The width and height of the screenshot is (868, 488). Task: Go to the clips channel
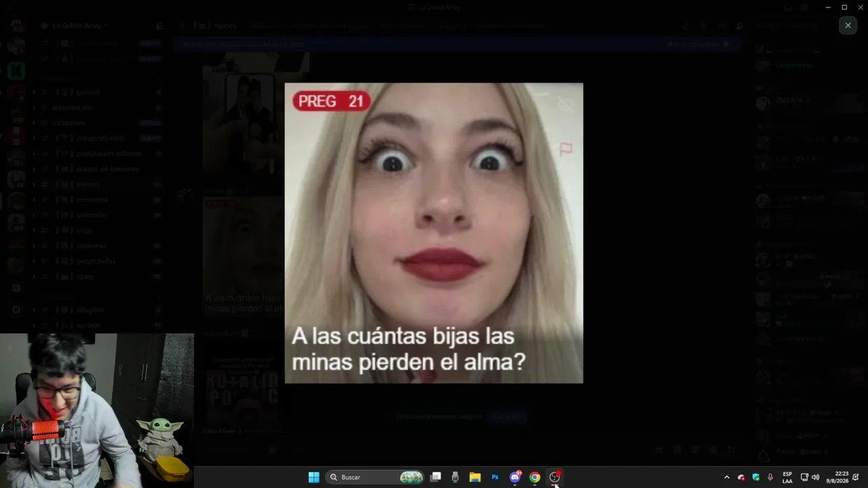[x=98, y=230]
